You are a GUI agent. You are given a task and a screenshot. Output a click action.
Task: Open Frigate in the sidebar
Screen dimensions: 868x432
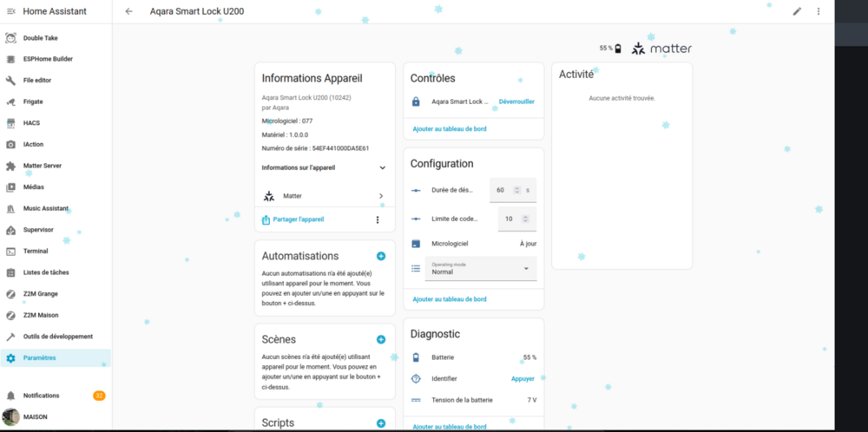56,101
